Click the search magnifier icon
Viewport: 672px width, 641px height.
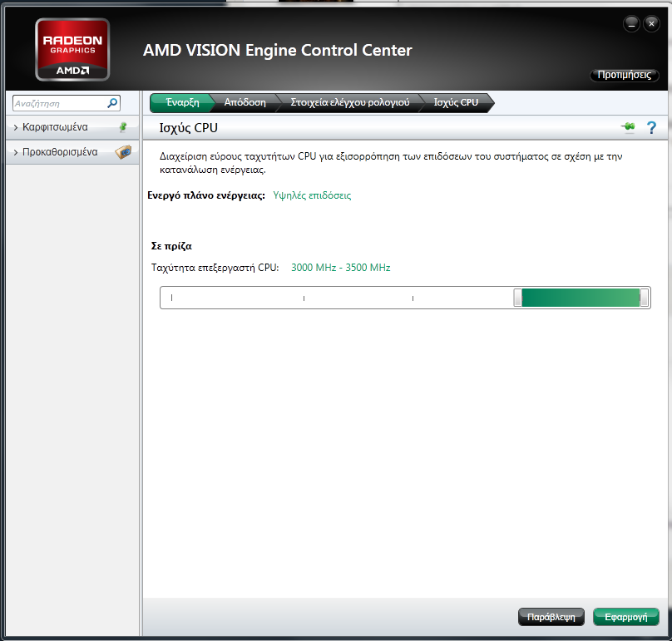112,103
